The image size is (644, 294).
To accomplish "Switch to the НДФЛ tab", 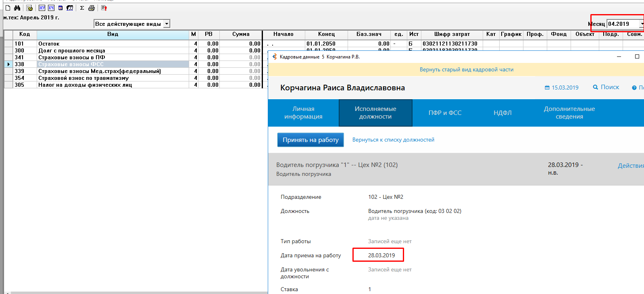I will (502, 113).
